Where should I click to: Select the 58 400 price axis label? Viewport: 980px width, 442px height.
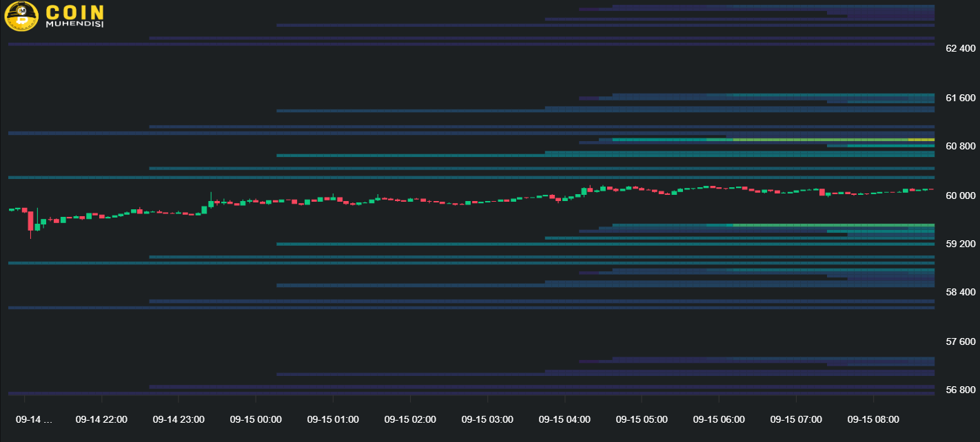click(960, 292)
